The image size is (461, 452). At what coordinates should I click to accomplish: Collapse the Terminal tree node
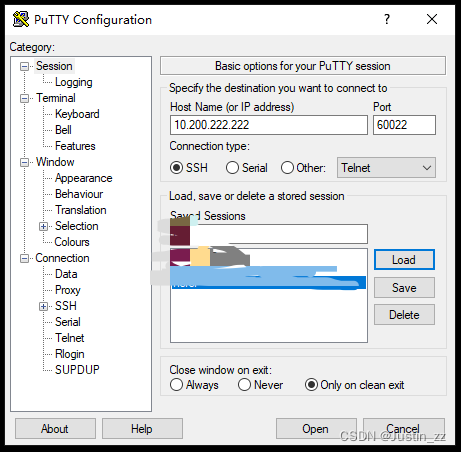tap(24, 98)
